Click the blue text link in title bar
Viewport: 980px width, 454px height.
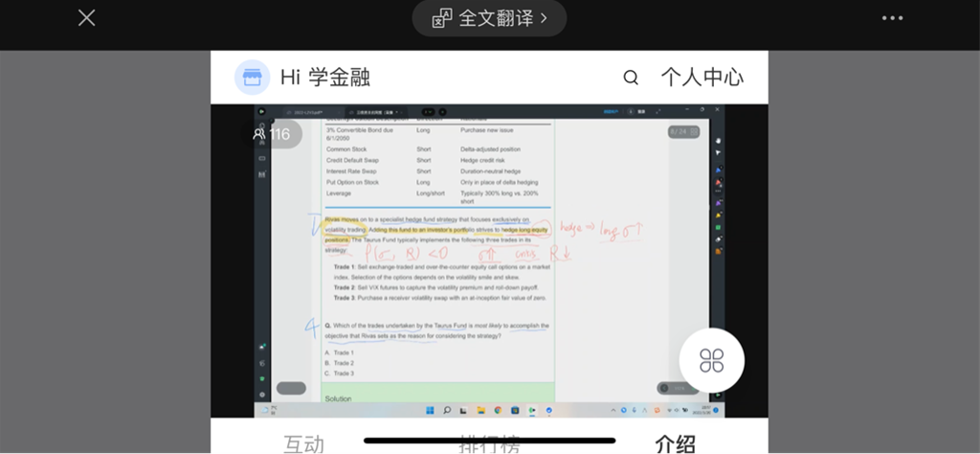coord(610,111)
